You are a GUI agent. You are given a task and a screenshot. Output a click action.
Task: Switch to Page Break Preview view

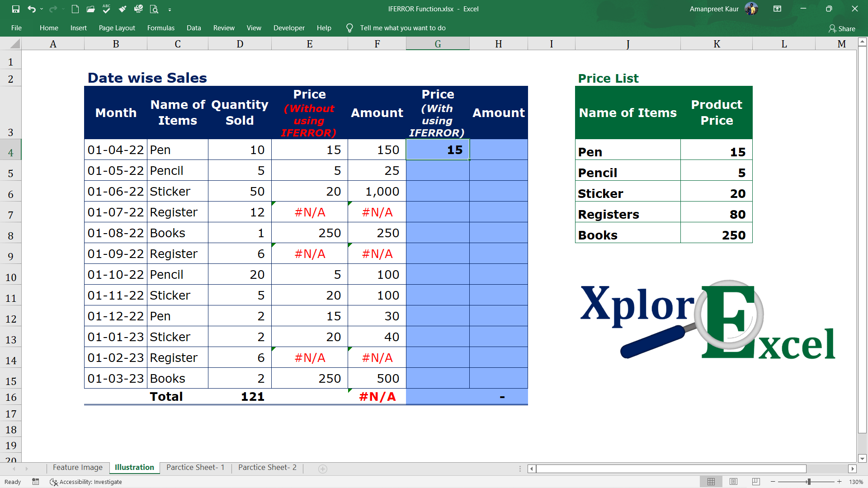756,482
